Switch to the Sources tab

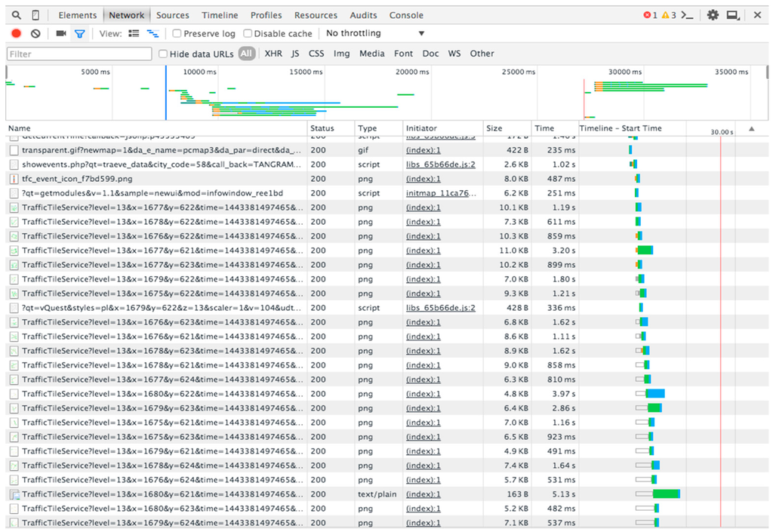(x=173, y=15)
